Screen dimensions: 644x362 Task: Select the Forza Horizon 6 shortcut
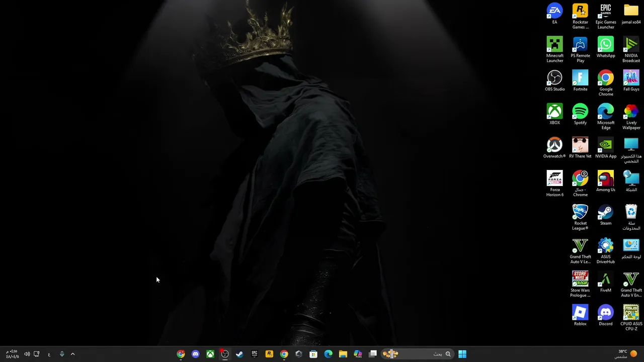point(554,184)
